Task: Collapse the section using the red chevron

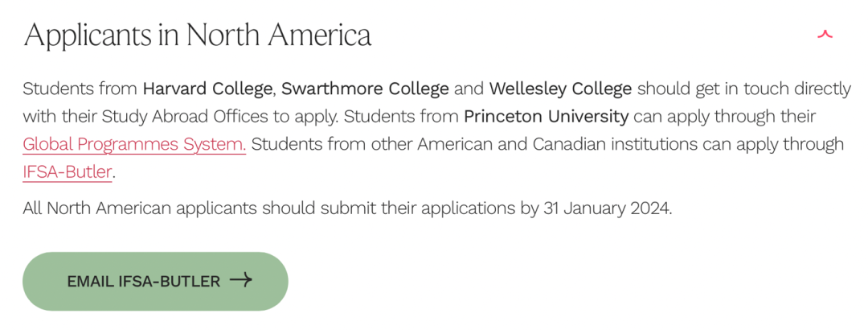Action: [x=825, y=35]
